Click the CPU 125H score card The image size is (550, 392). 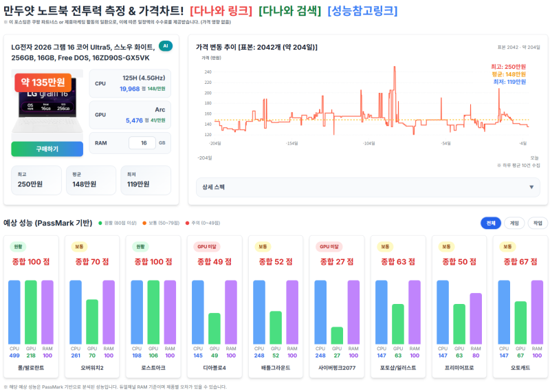[x=130, y=83]
